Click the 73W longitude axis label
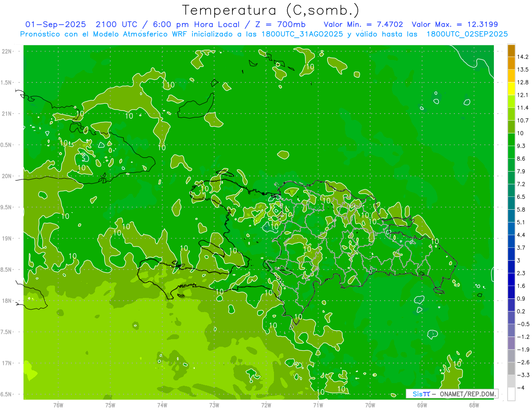 214,405
